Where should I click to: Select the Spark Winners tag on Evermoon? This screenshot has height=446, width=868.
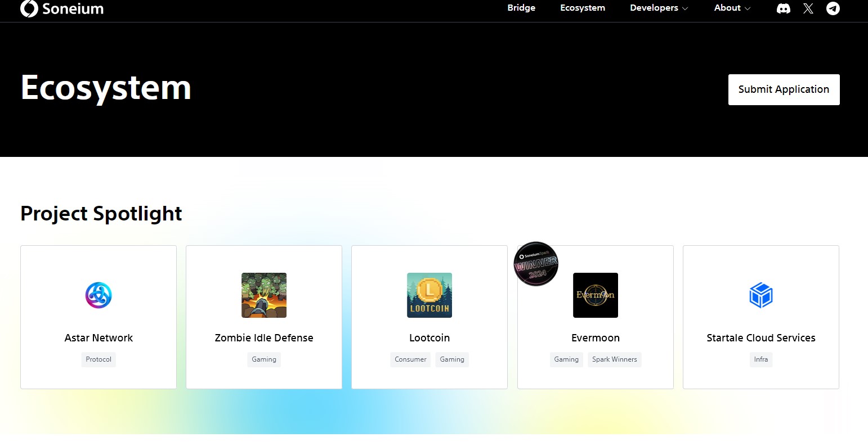[x=615, y=359]
